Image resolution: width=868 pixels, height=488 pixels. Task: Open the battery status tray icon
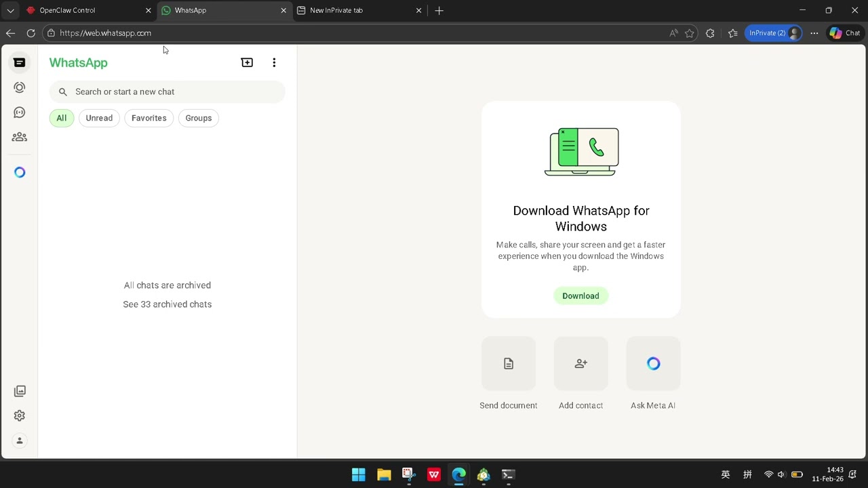coord(797,474)
